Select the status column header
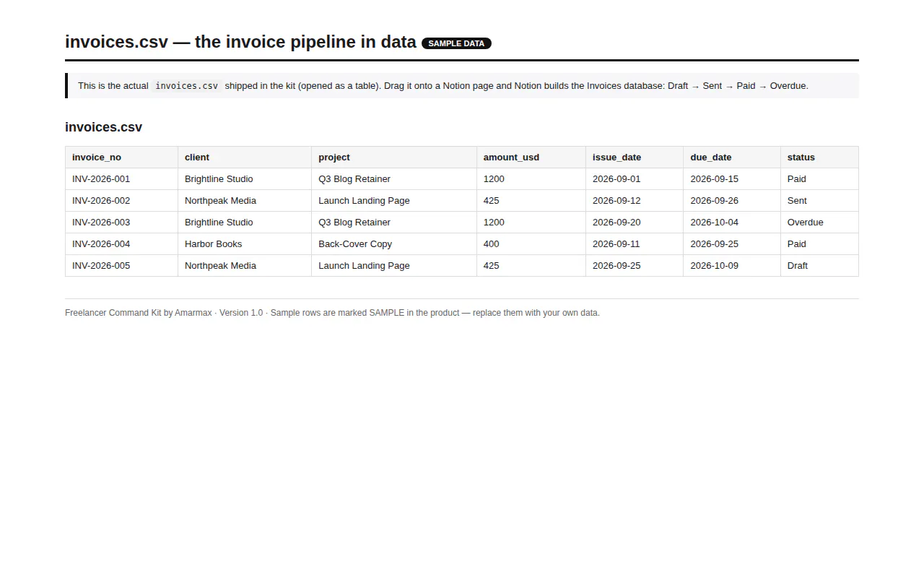 click(x=819, y=157)
